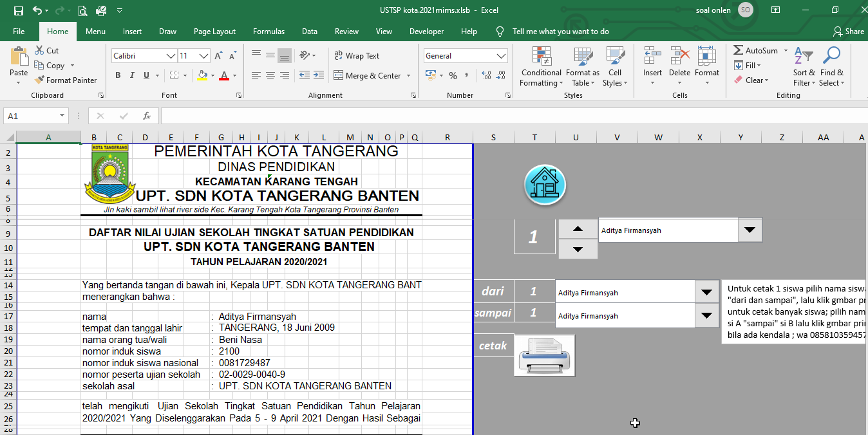Open Format as Table gallery
The height and width of the screenshot is (435, 868).
point(582,66)
